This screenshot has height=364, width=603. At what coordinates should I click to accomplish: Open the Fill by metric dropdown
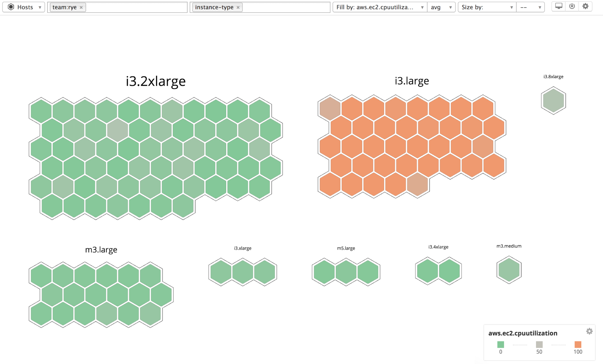[422, 7]
